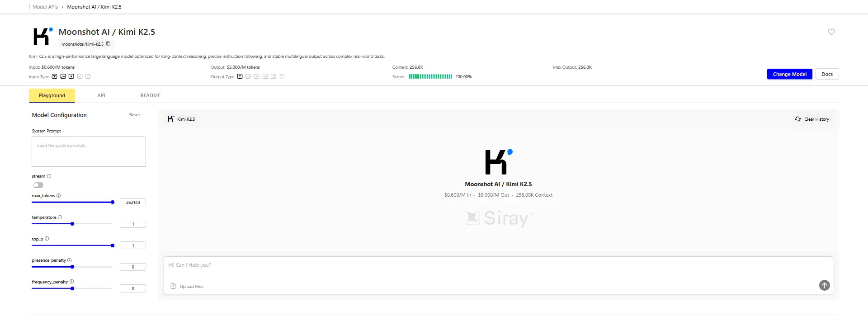868x316 pixels.
Task: Click the document Input Type icon
Action: (x=88, y=76)
